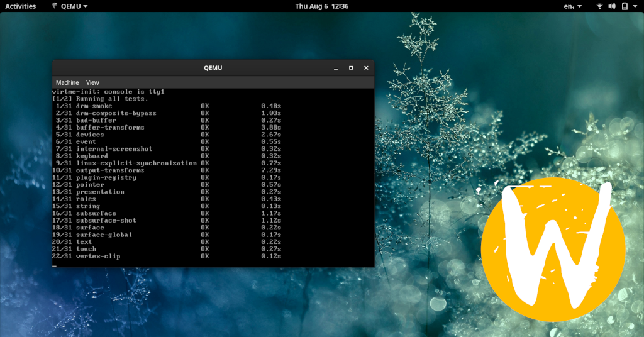Click the 'buffer-transforms' test line
The width and height of the screenshot is (644, 337).
(167, 127)
